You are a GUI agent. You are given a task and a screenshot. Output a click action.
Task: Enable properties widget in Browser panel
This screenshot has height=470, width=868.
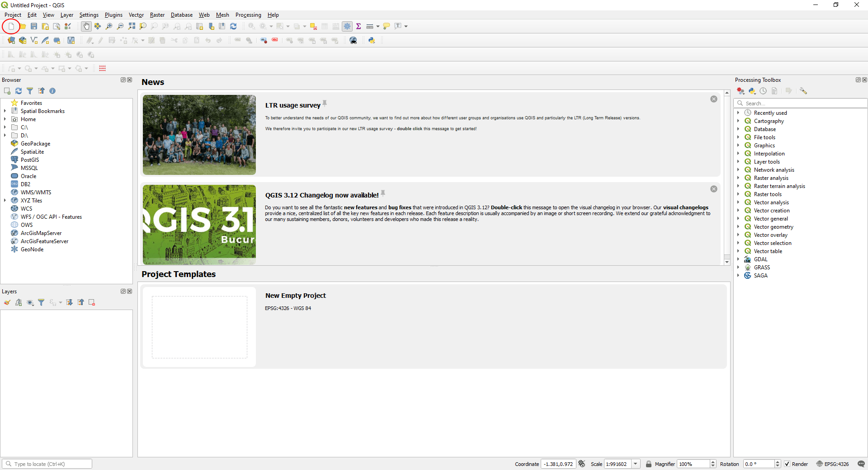pos(52,91)
